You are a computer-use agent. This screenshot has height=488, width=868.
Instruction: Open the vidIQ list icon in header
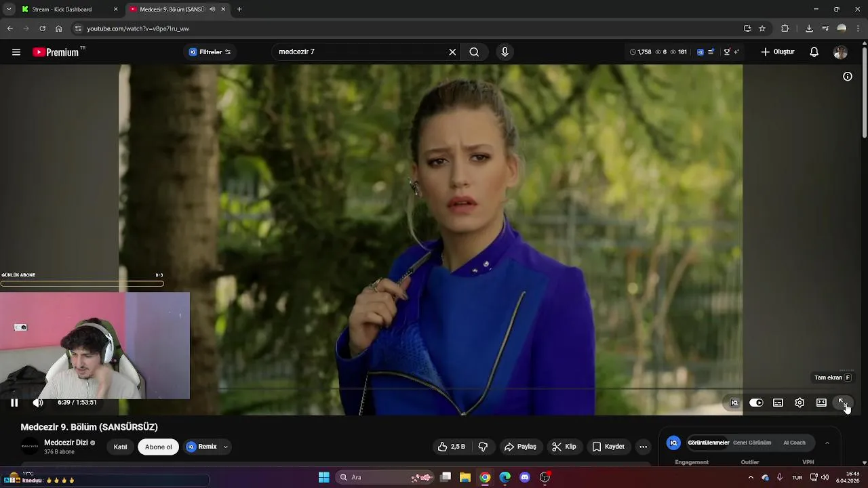coord(711,52)
